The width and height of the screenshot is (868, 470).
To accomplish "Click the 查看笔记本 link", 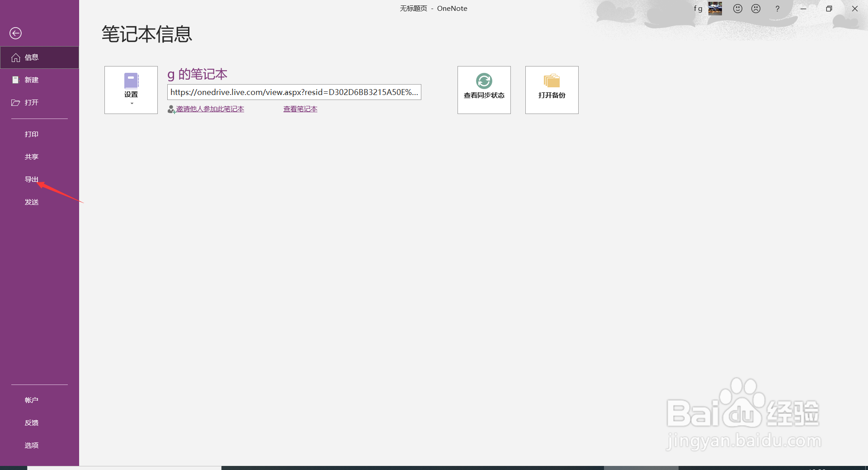I will (x=300, y=109).
